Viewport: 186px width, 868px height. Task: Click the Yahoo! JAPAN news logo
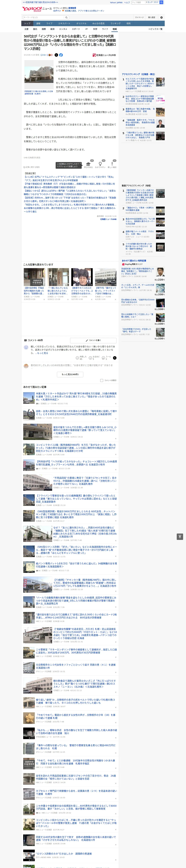(37, 9)
